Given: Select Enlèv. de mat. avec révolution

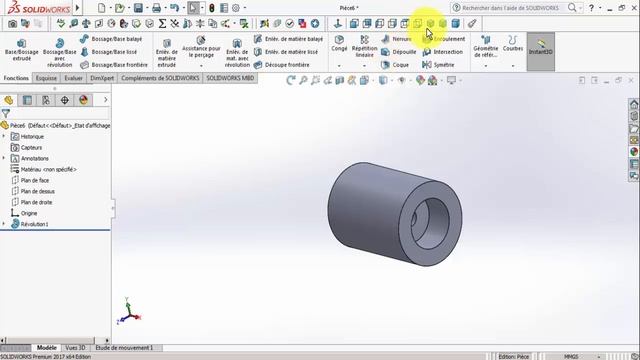Looking at the screenshot, I should pos(237,53).
